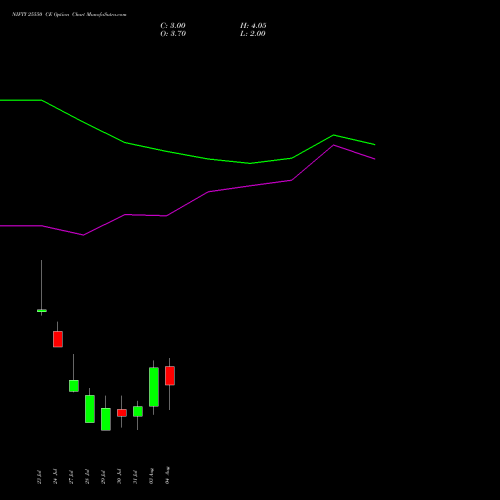Click the green candle for 28 Jul
This screenshot has height=500, width=500.
90,409
